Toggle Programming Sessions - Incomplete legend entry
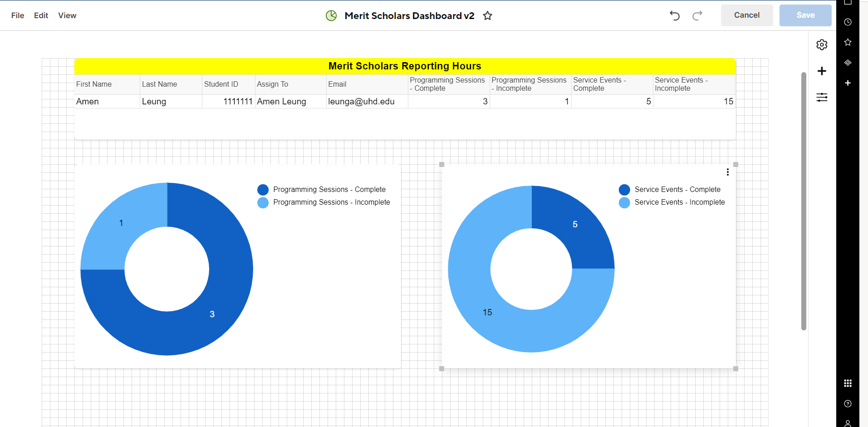The height and width of the screenshot is (427, 868). pyautogui.click(x=324, y=202)
